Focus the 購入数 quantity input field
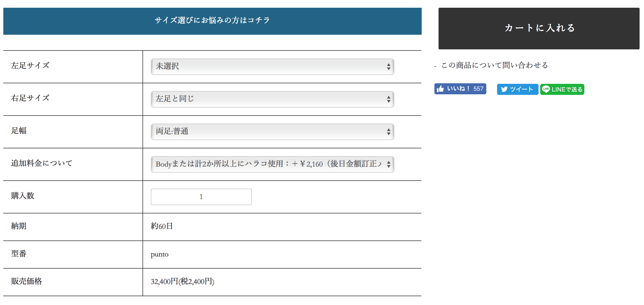The width and height of the screenshot is (644, 305). (x=201, y=197)
